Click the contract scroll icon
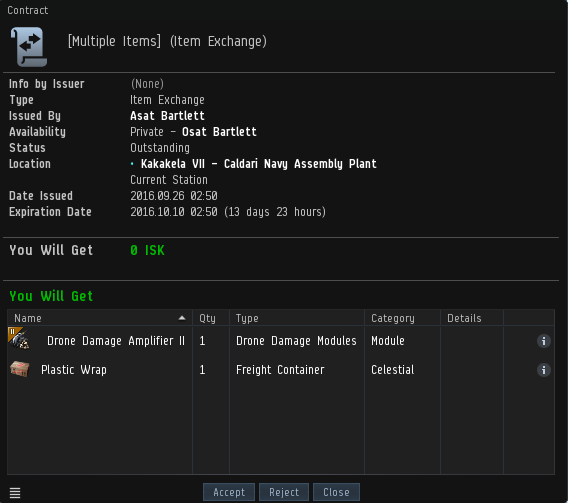This screenshot has width=568, height=503. (29, 47)
